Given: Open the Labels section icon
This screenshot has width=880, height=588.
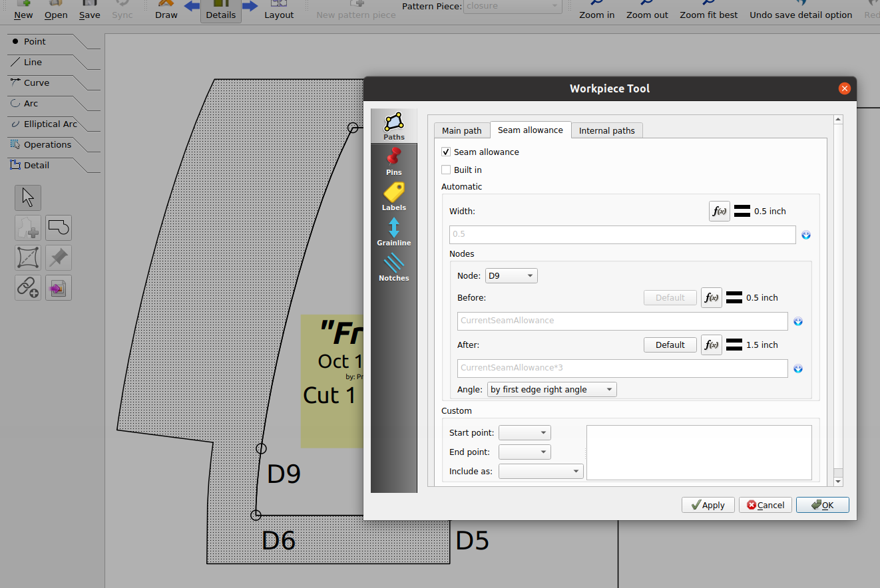Looking at the screenshot, I should pos(393,197).
